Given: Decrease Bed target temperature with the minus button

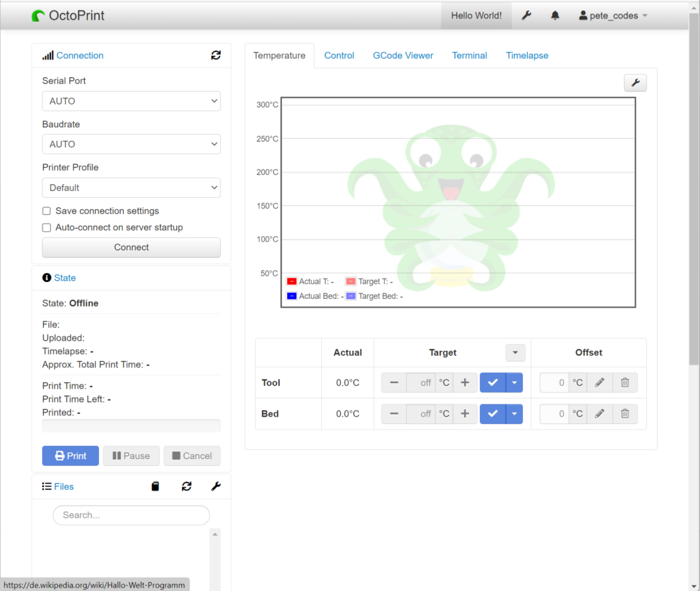Looking at the screenshot, I should 394,414.
